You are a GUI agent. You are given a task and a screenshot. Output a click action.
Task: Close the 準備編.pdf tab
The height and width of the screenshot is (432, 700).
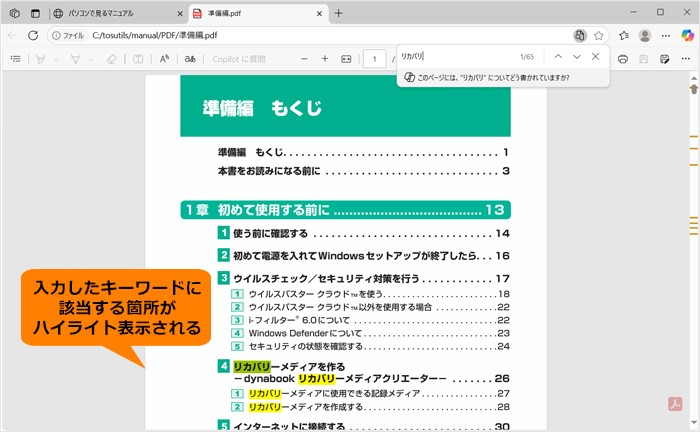[319, 14]
